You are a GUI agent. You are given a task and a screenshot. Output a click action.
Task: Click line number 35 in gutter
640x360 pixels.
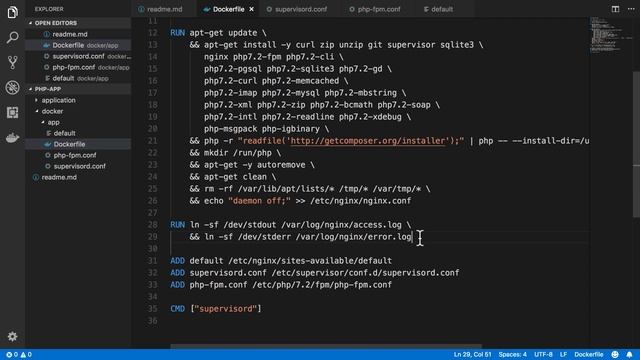[x=153, y=309]
